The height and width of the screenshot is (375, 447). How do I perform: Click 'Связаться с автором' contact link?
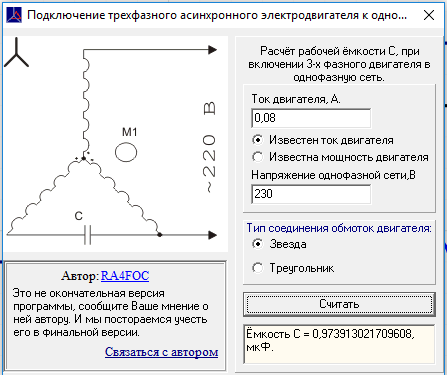point(161,352)
